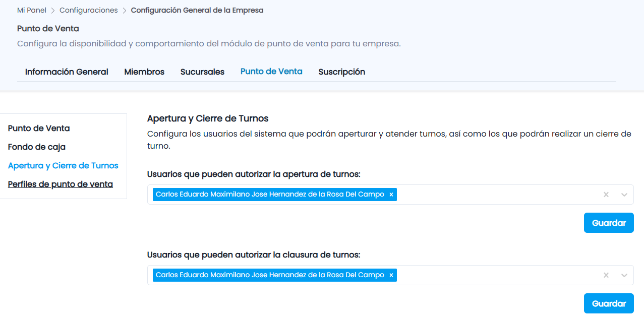Viewport: 644px width, 322px height.
Task: Click label 'Usuarios que pueden autorizar la clausura de turnos'
Action: coord(254,255)
